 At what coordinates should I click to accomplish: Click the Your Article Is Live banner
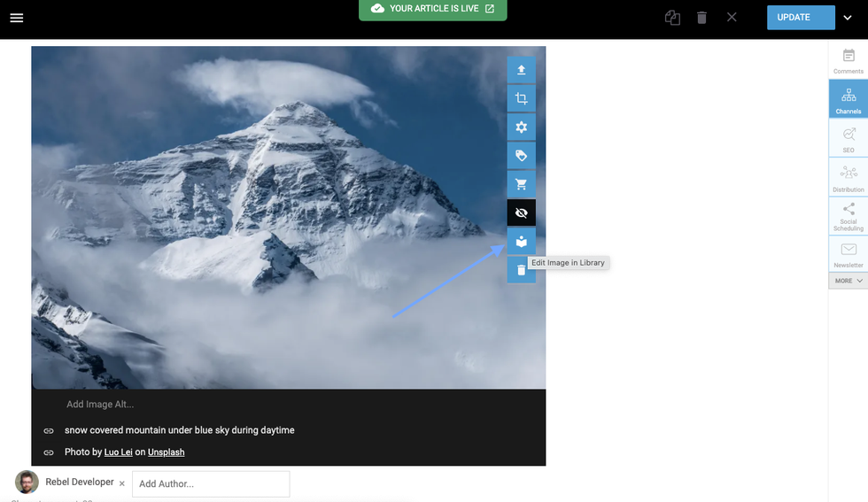(433, 9)
